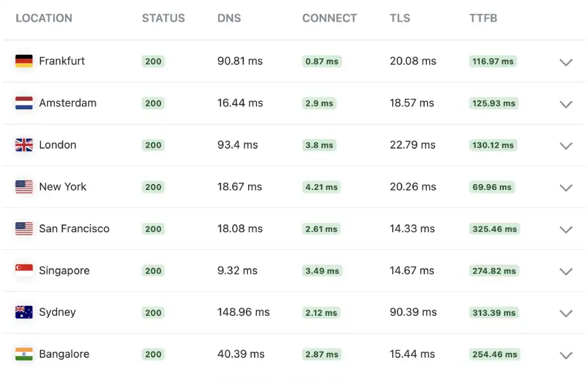588x384 pixels.
Task: Expand the Sydney row details
Action: click(566, 313)
